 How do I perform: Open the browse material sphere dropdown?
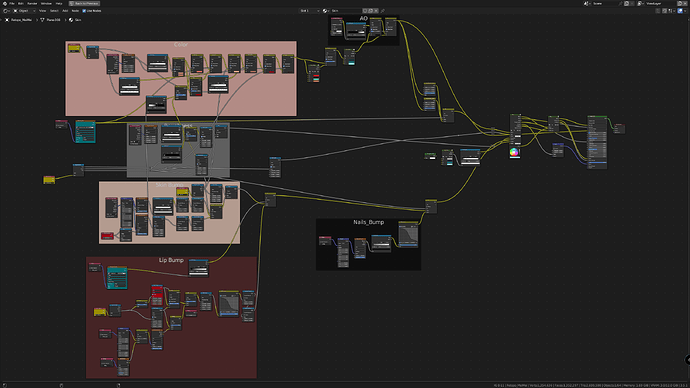[326, 11]
